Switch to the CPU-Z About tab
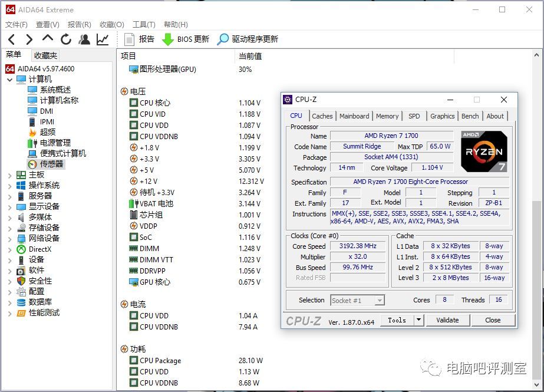The height and width of the screenshot is (392, 544). point(495,116)
